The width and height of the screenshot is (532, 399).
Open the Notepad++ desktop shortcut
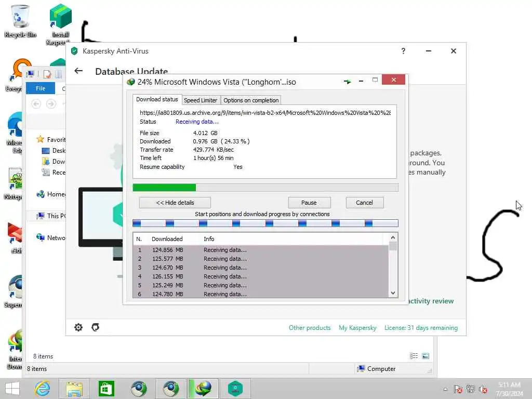point(14,184)
